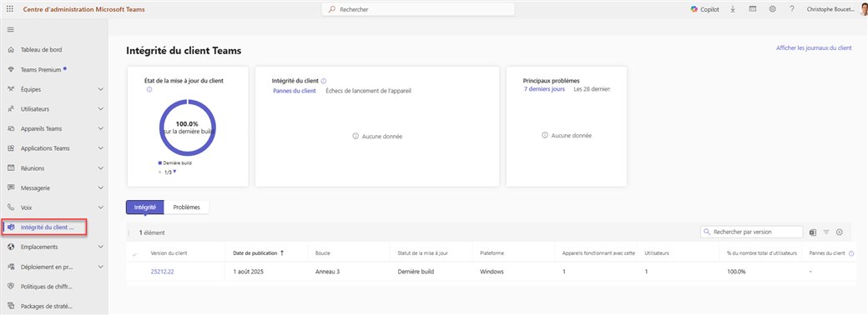Toggle the select-all checkmark in table header

coord(134,254)
